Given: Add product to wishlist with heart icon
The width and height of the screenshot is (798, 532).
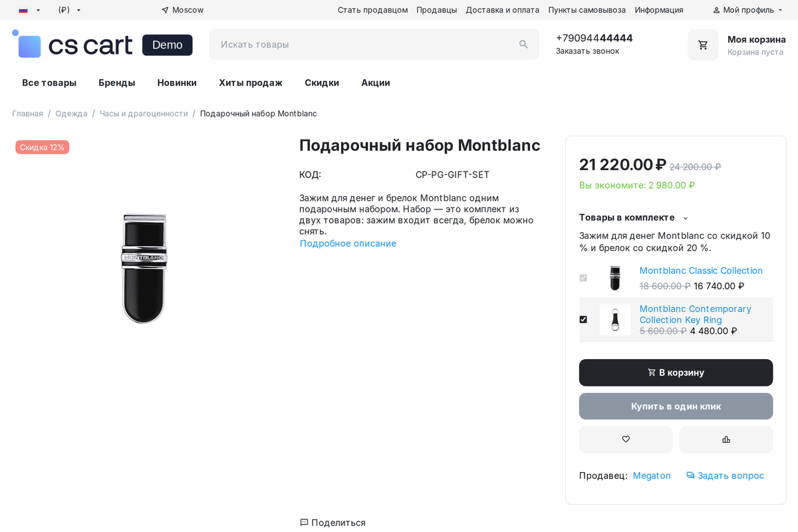Looking at the screenshot, I should tap(626, 440).
